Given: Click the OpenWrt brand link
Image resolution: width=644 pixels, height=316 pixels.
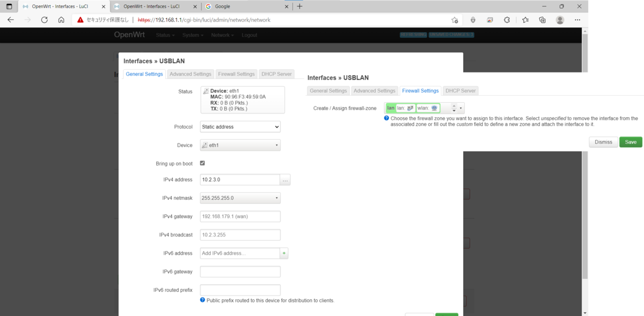Looking at the screenshot, I should 129,35.
